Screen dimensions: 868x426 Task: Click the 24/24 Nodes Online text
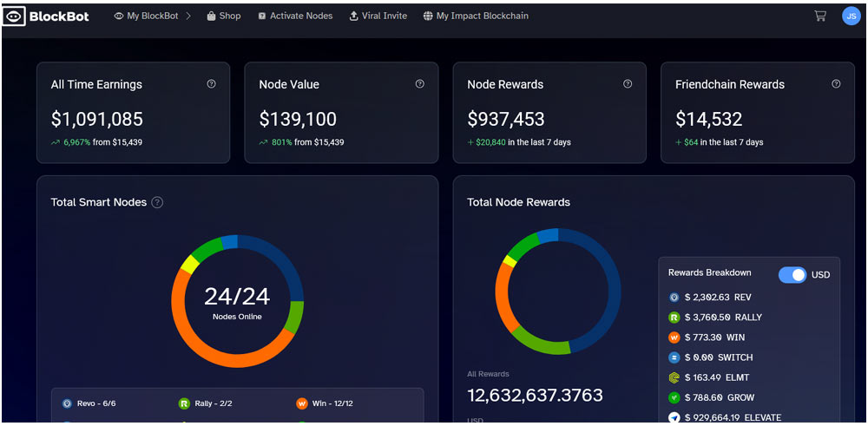(x=238, y=302)
